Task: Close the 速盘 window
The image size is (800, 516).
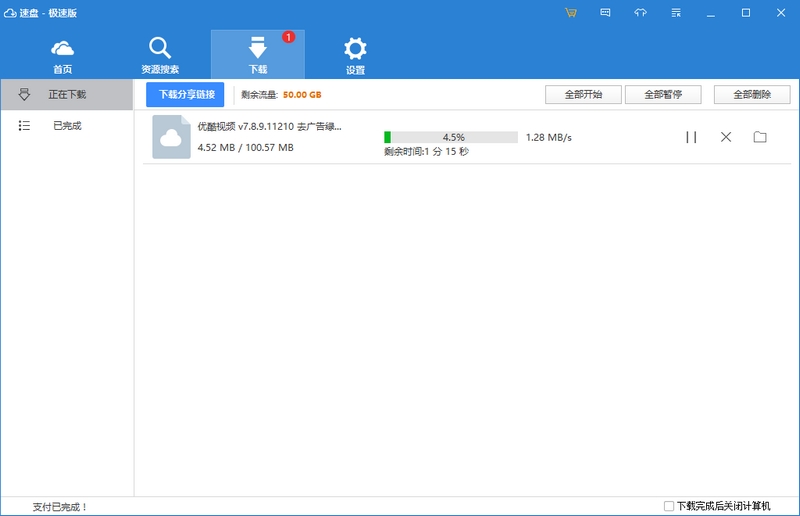Action: (781, 13)
